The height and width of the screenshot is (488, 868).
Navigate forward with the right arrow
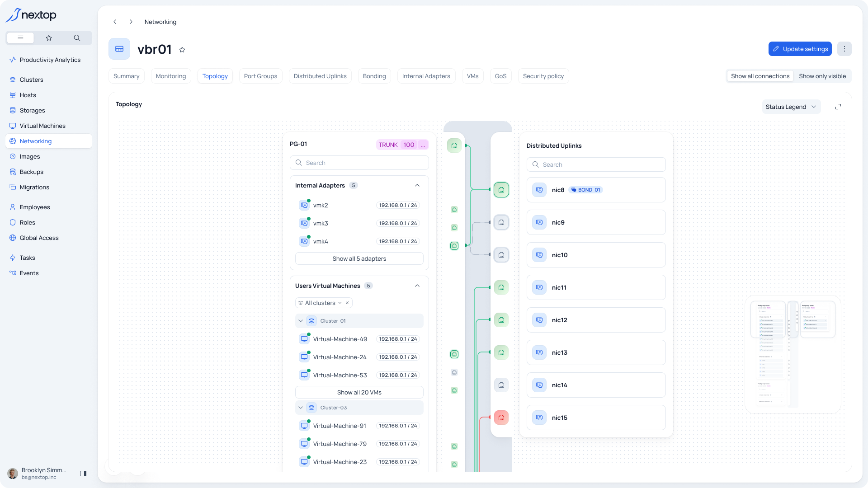(x=131, y=22)
